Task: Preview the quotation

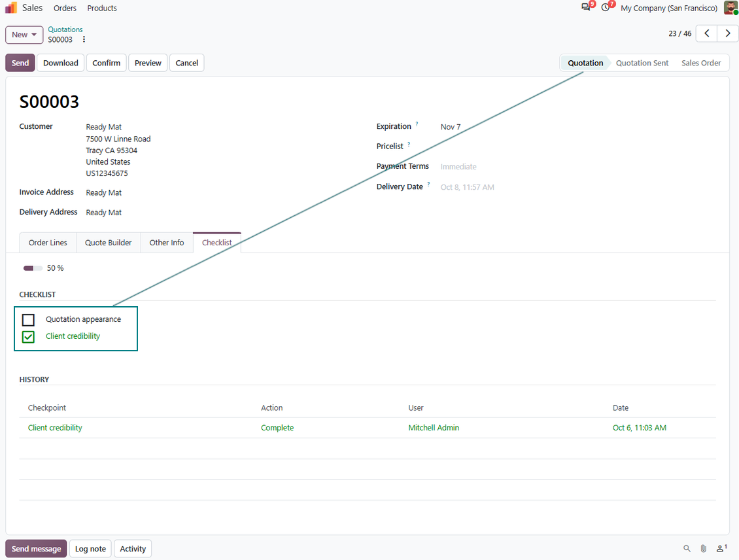Action: [148, 63]
